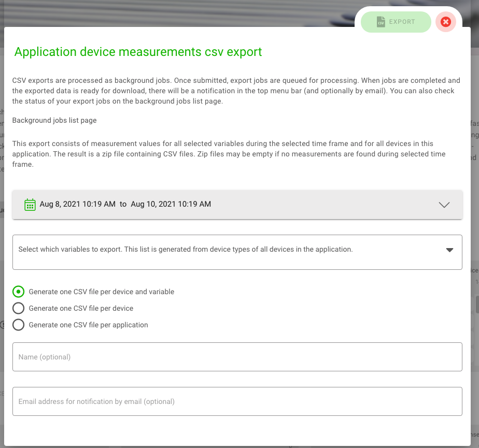This screenshot has height=448, width=479.
Task: Select the one CSV per application radio button
Action: (x=19, y=325)
